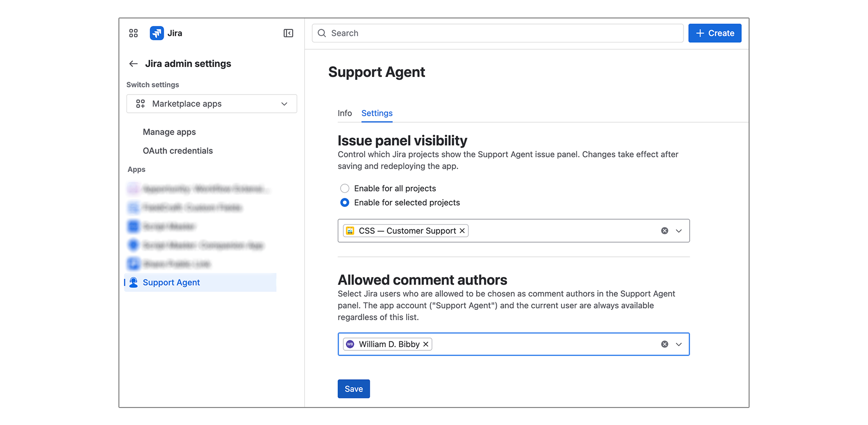Expand the comment authors dropdown chevron
This screenshot has width=868, height=425.
[679, 344]
